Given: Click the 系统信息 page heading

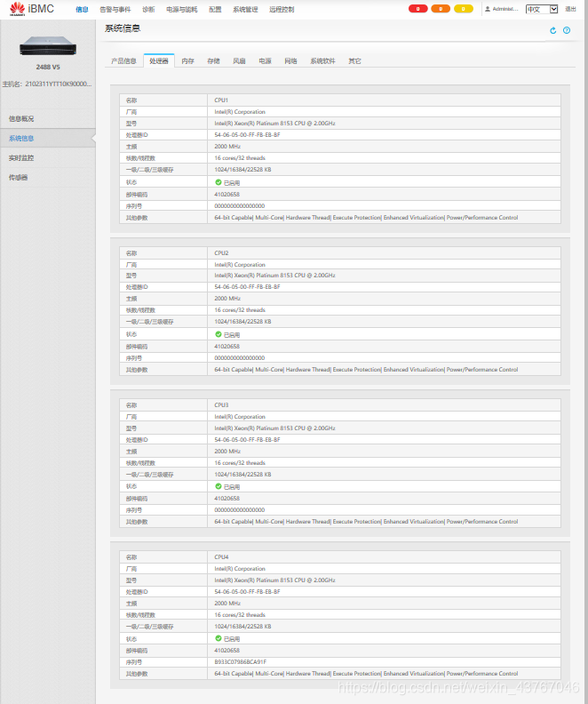Looking at the screenshot, I should pos(123,28).
